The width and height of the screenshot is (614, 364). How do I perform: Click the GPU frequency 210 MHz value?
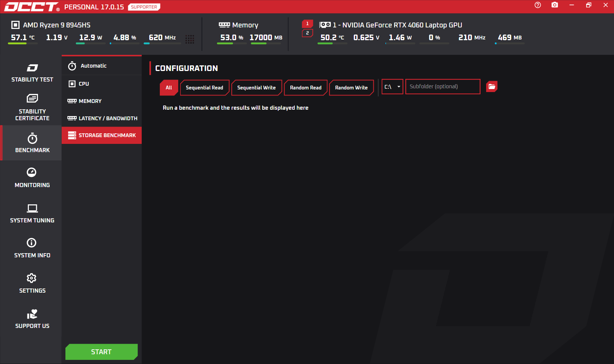[x=472, y=38]
